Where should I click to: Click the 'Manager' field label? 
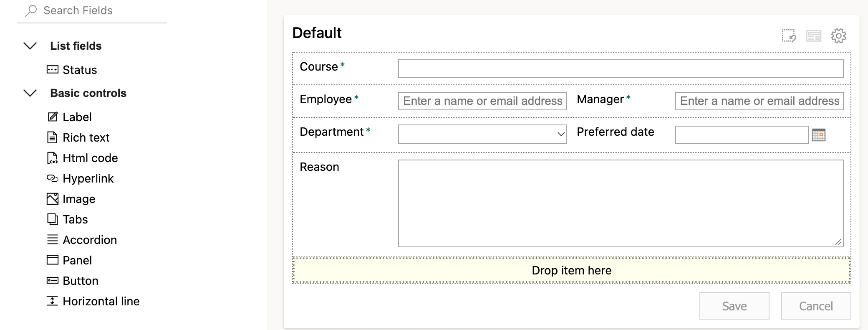coord(600,99)
